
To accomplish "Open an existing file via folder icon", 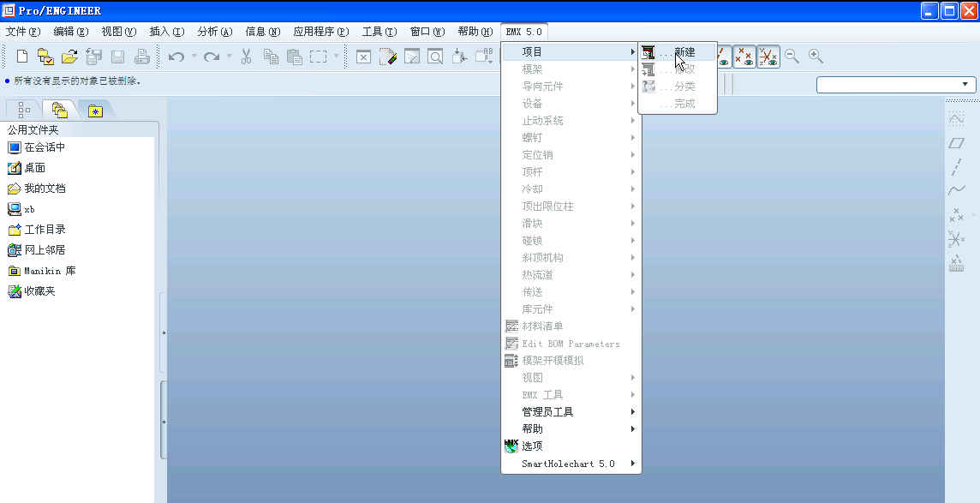I will 69,57.
